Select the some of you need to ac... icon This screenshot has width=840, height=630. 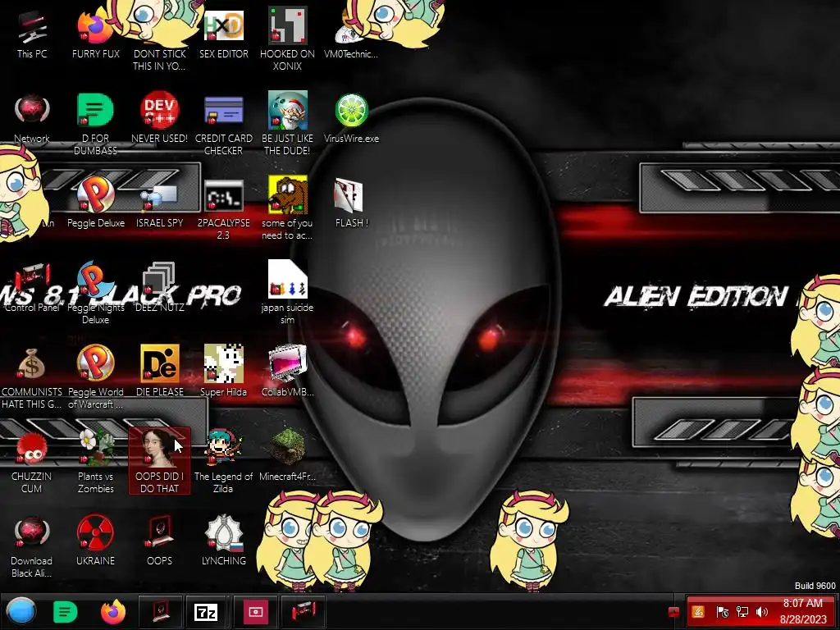pyautogui.click(x=287, y=209)
